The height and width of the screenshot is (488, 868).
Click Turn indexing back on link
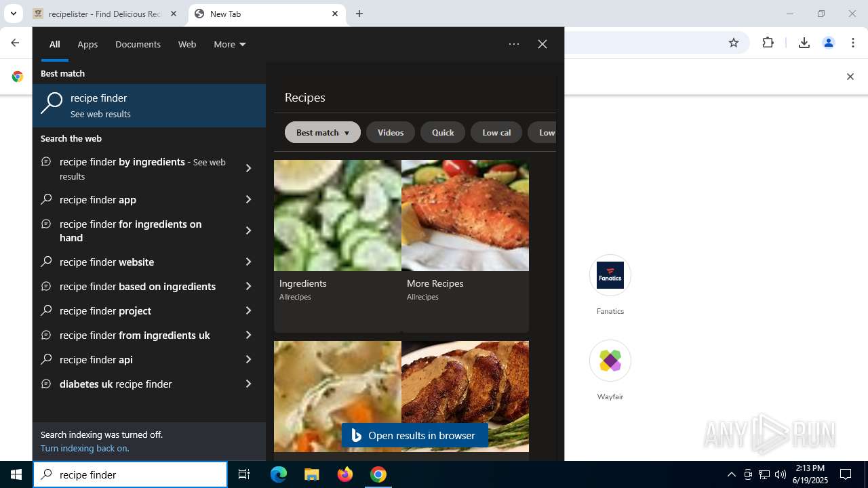(x=85, y=448)
